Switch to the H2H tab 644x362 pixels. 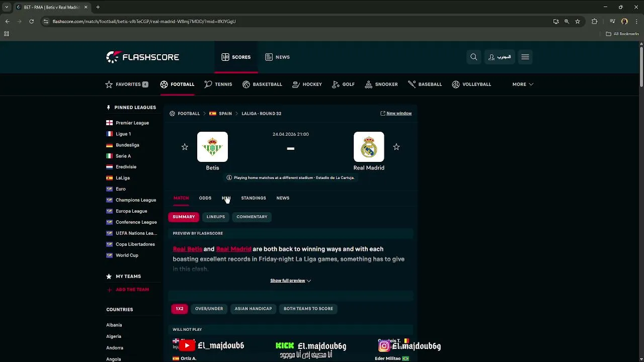[226, 198]
